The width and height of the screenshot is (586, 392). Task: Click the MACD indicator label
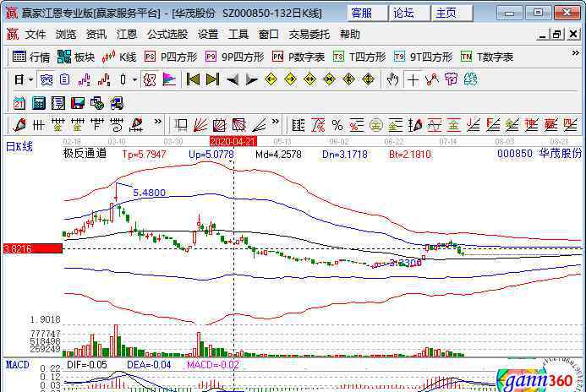click(x=17, y=365)
